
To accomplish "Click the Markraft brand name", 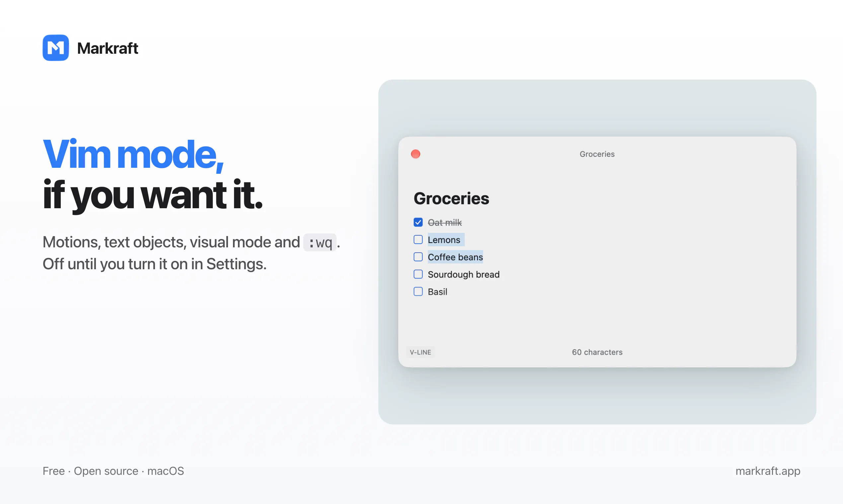I will [x=108, y=48].
